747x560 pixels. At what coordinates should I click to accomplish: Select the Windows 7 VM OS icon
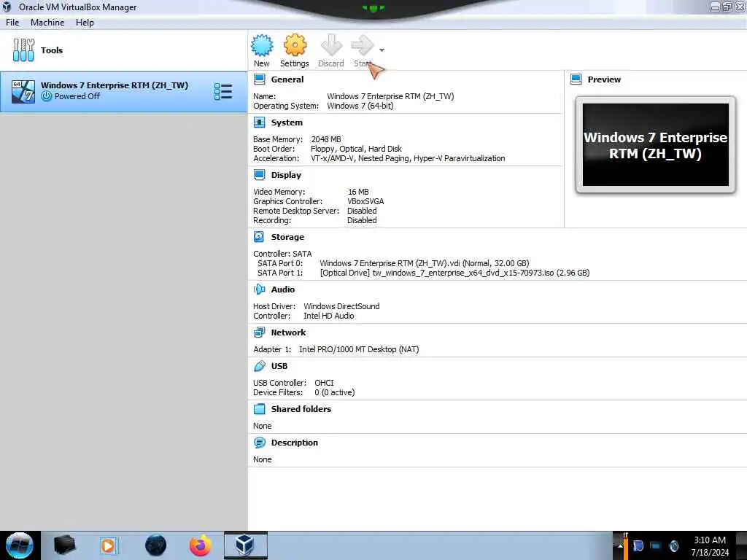[x=23, y=91]
